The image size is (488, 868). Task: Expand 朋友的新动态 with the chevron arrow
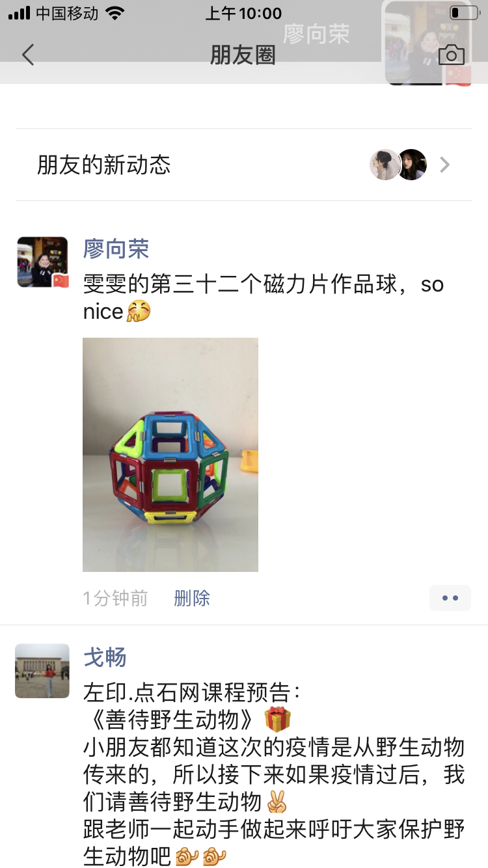point(445,165)
